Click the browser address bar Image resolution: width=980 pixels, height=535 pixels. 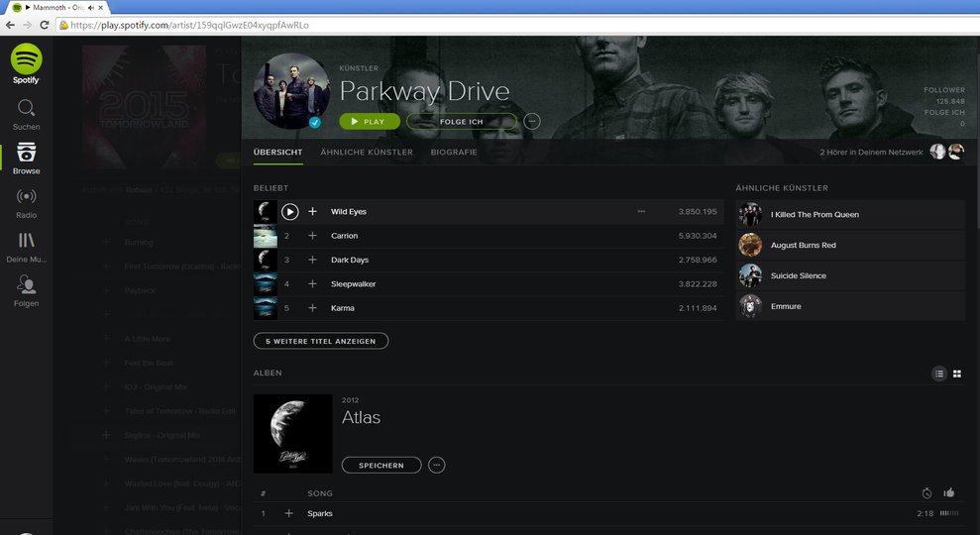click(x=515, y=25)
